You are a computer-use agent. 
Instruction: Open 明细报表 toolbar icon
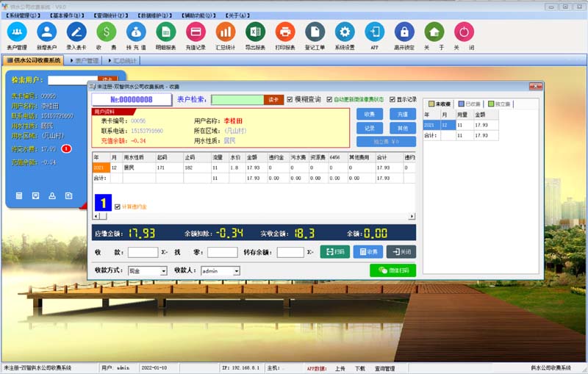[166, 32]
